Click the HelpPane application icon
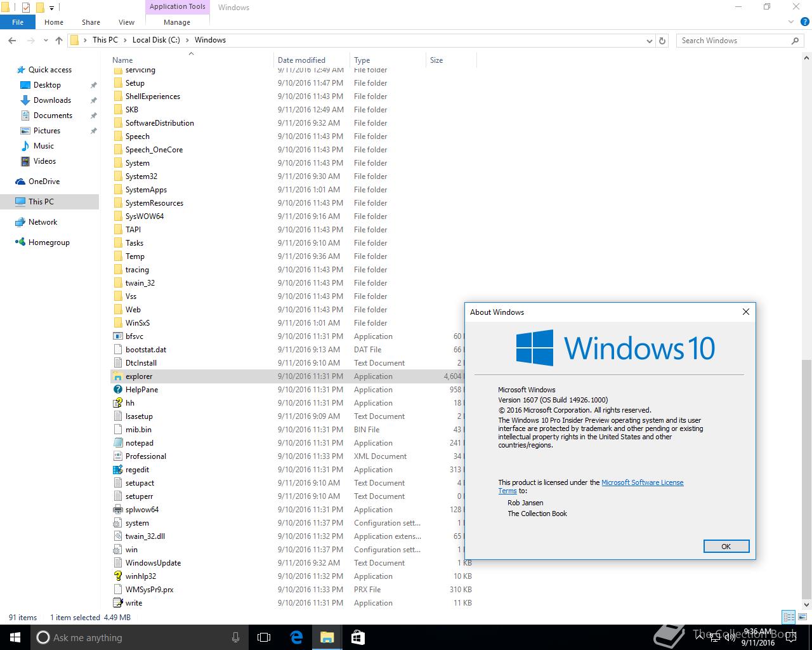 click(x=117, y=390)
